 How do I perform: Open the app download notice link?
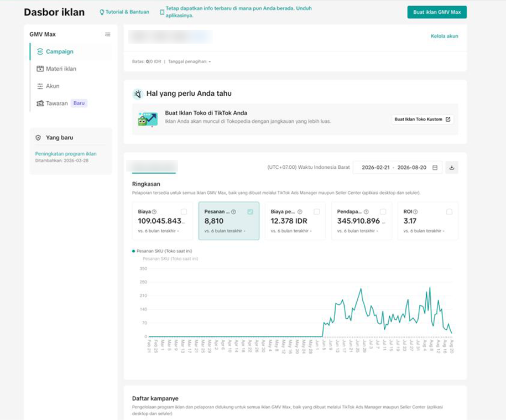click(x=238, y=12)
